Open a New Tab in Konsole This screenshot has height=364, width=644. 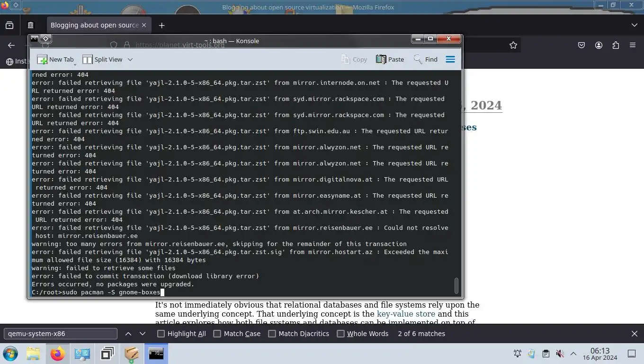pos(56,59)
